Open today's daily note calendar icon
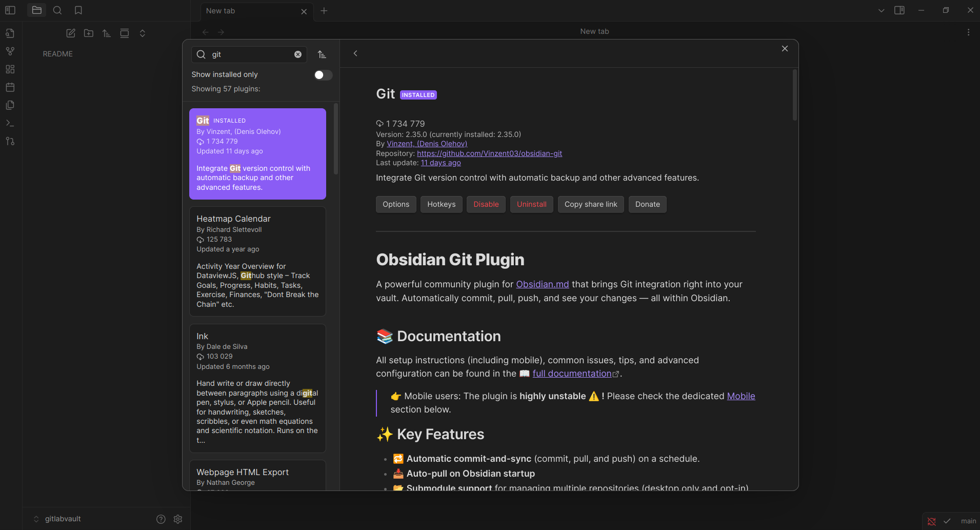The width and height of the screenshot is (980, 530). [x=10, y=87]
